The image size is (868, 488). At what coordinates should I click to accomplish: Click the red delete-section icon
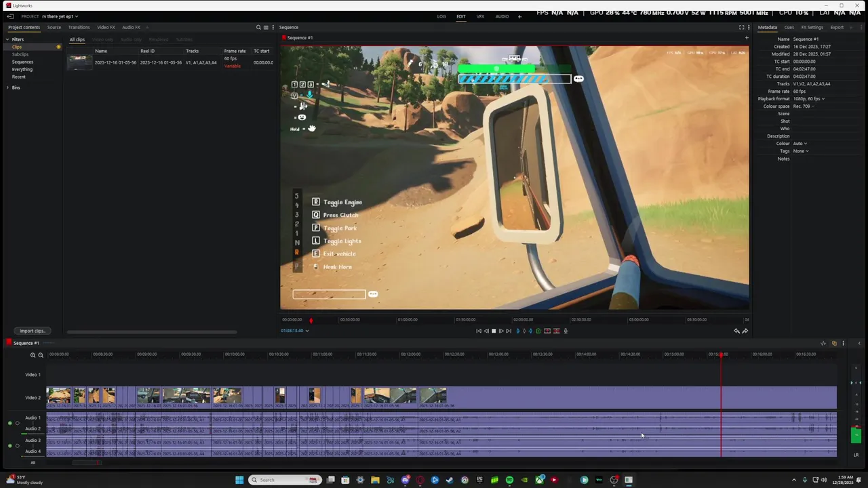point(556,331)
